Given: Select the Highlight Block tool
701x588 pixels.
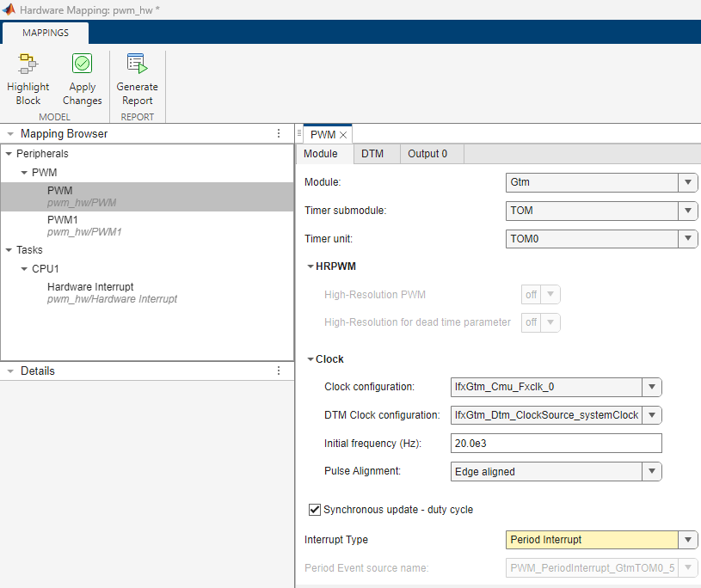Looking at the screenshot, I should [28, 77].
